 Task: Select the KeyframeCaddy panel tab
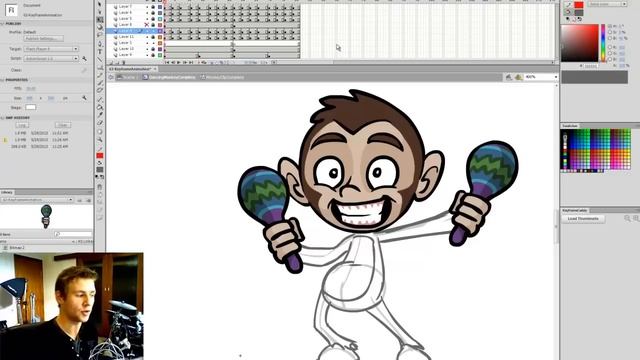575,210
